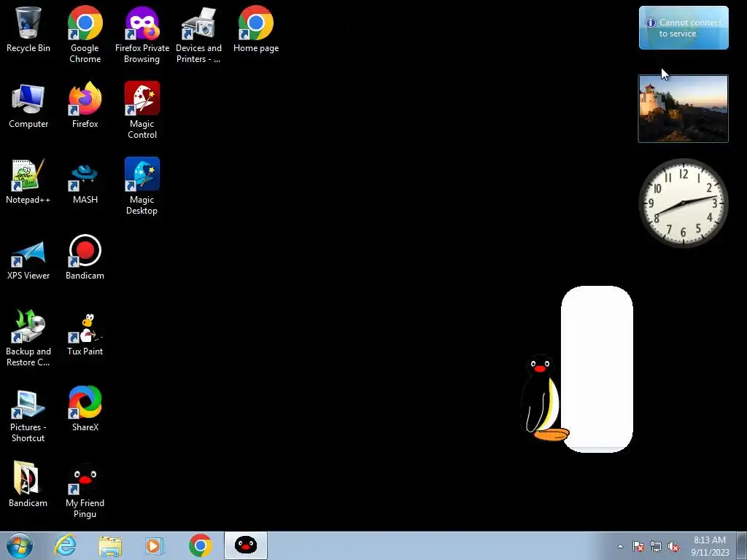747x560 pixels.
Task: Click the white speech panel beside Pingu
Action: [x=597, y=369]
